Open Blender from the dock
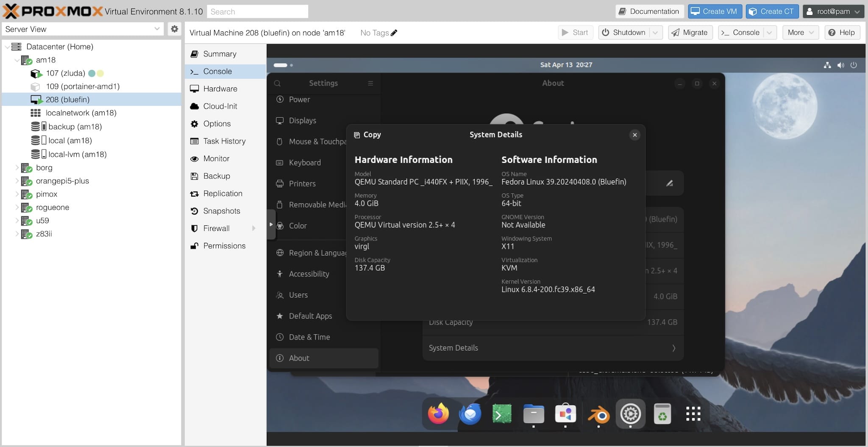 click(x=598, y=415)
